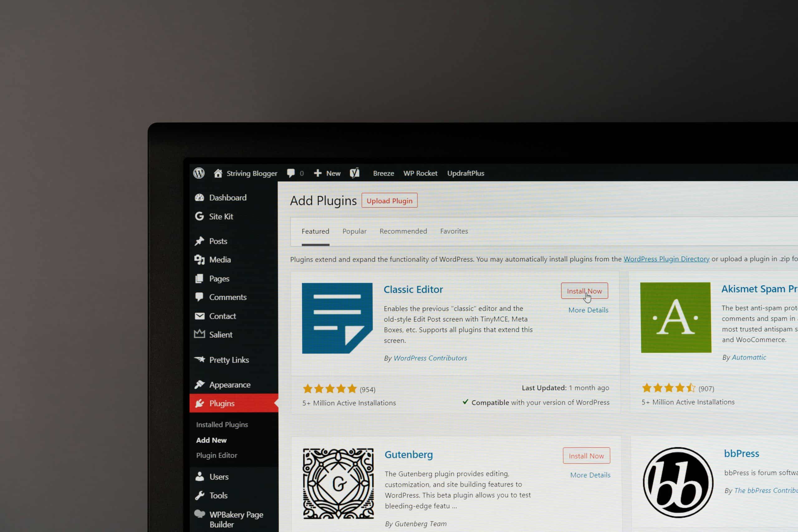Click the Upload Plugin button
Viewport: 798px width, 532px height.
(389, 201)
